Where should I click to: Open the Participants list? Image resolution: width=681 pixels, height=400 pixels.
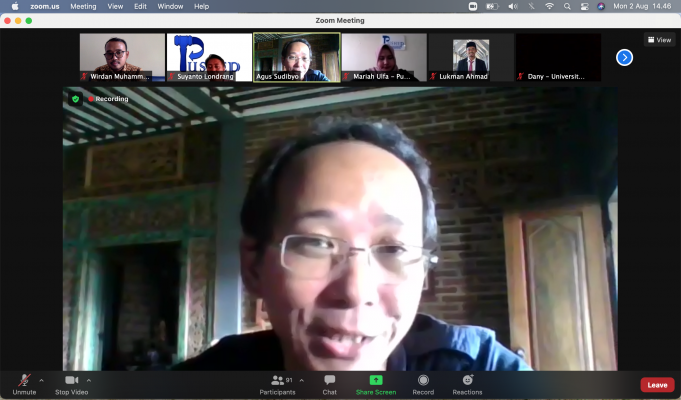tap(277, 381)
